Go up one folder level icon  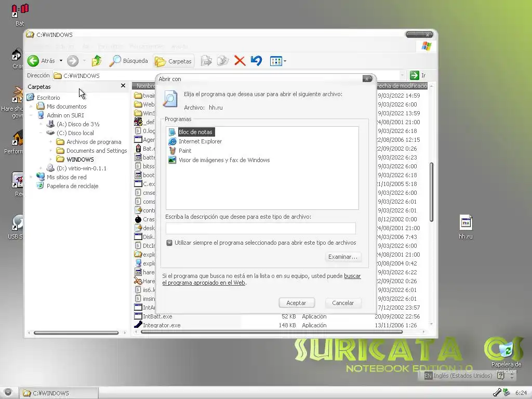[97, 61]
